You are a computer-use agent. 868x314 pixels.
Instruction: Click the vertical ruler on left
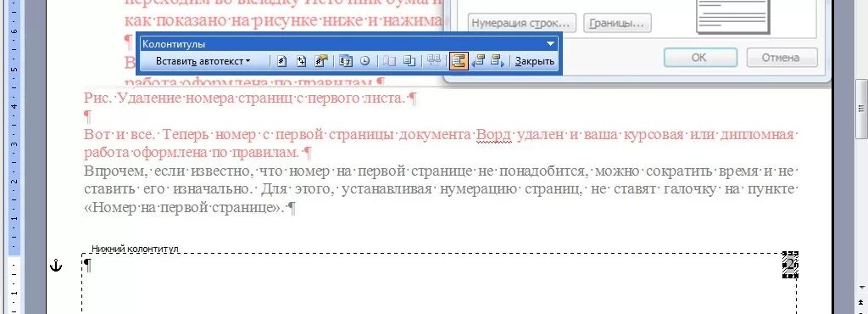coord(14,157)
